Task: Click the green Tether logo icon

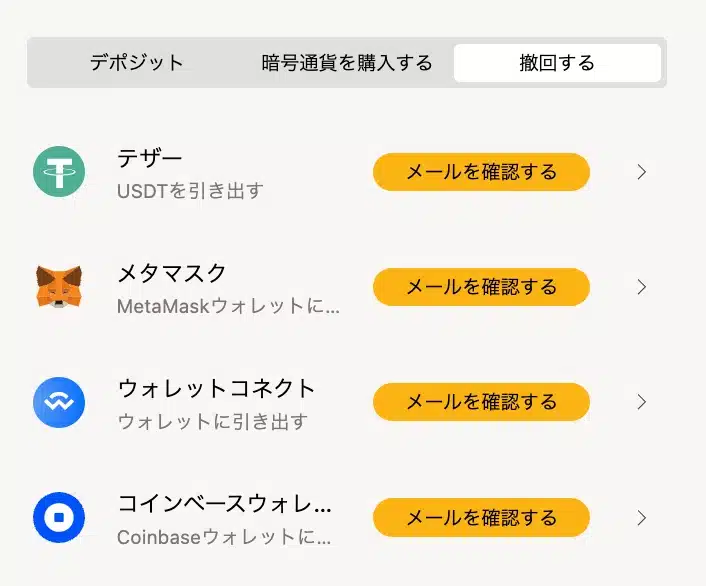Action: (59, 172)
